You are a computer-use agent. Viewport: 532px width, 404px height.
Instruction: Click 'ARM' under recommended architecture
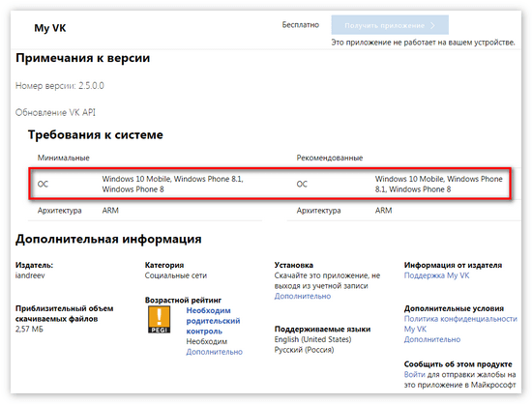(x=383, y=210)
